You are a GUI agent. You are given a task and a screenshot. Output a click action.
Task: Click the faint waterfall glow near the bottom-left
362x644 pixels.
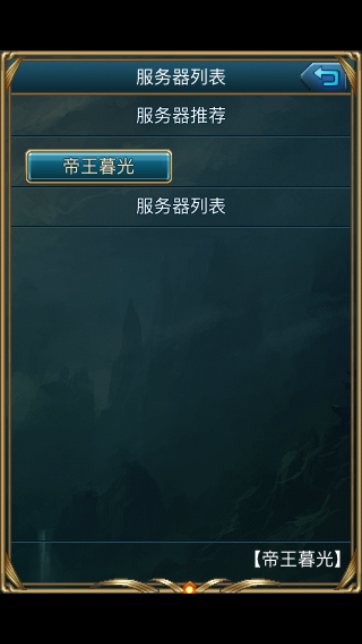[x=43, y=554]
